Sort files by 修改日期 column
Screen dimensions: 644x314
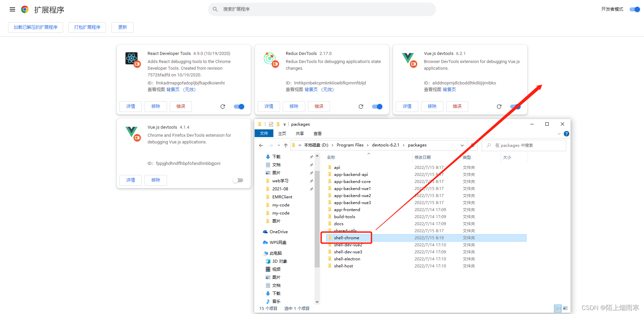point(436,158)
